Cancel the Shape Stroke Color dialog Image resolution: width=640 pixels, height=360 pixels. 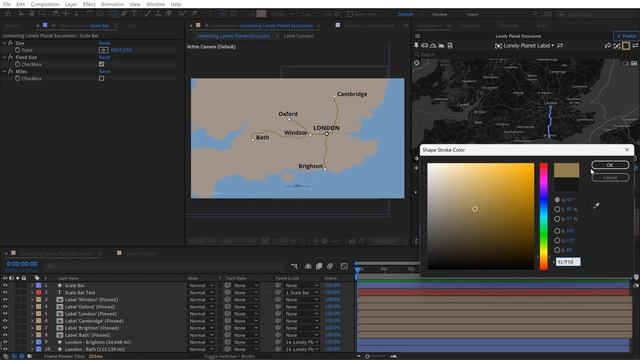610,178
